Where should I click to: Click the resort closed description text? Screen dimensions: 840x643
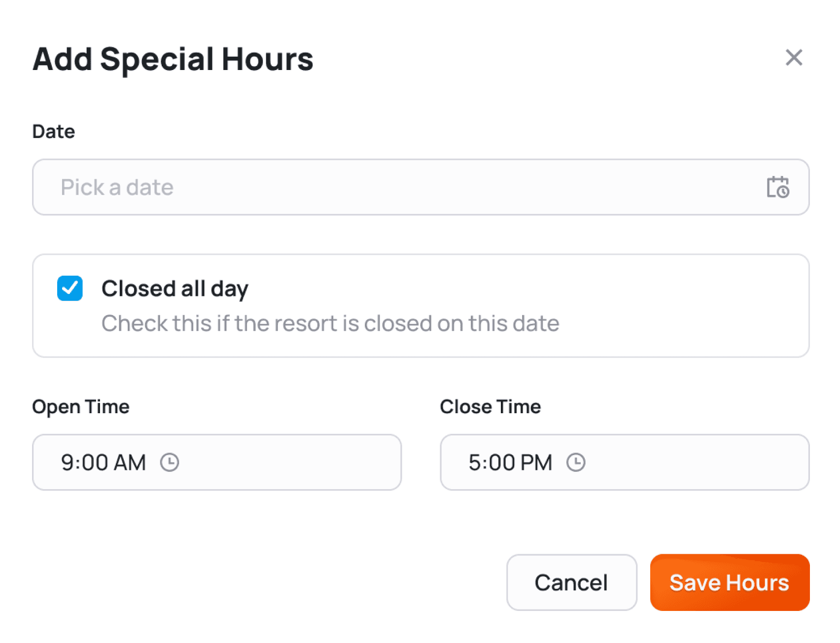(x=330, y=323)
